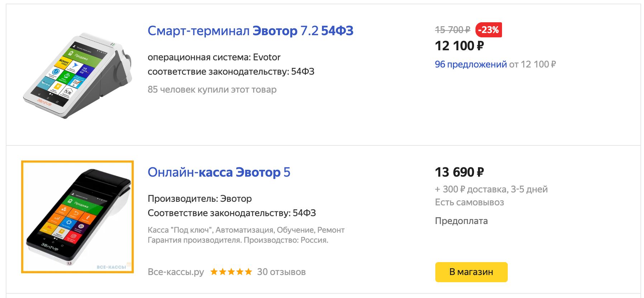Click the red -23% discount badge

tap(488, 30)
